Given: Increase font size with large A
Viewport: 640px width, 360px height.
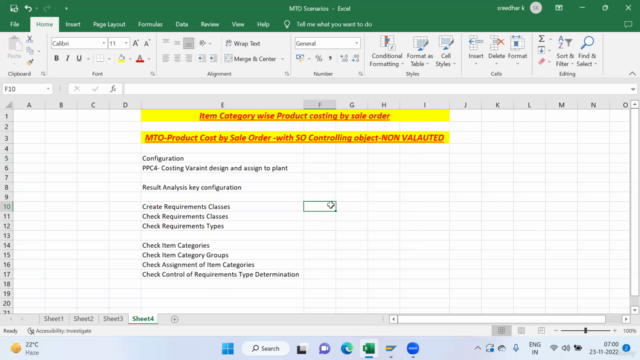Looking at the screenshot, I should [136, 43].
